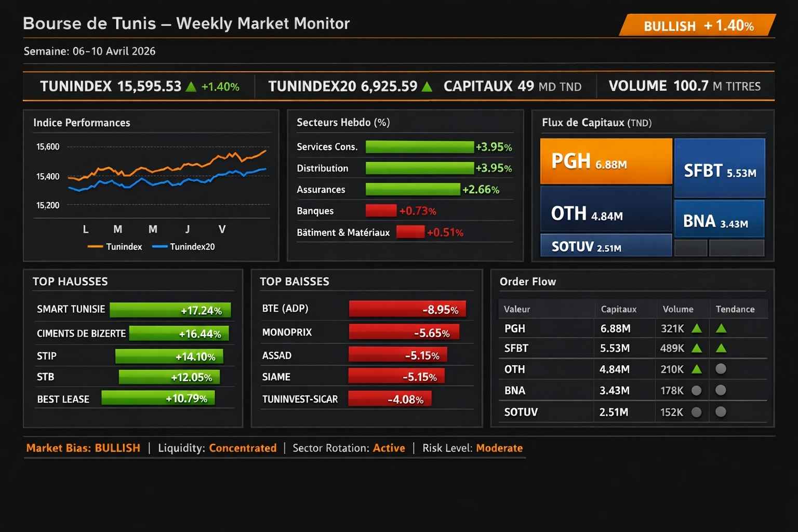Select the CIMENTS DE BIZERTE +16.44% bar
Viewport: 798px width, 532px height.
tap(179, 334)
